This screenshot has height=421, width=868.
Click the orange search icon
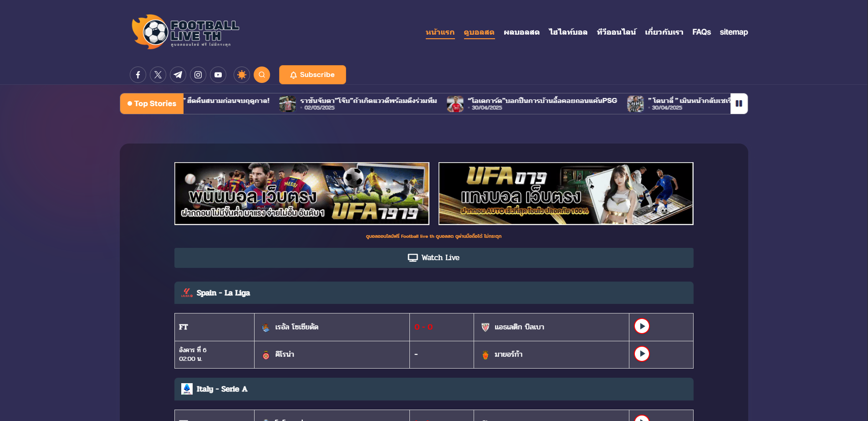tap(262, 75)
